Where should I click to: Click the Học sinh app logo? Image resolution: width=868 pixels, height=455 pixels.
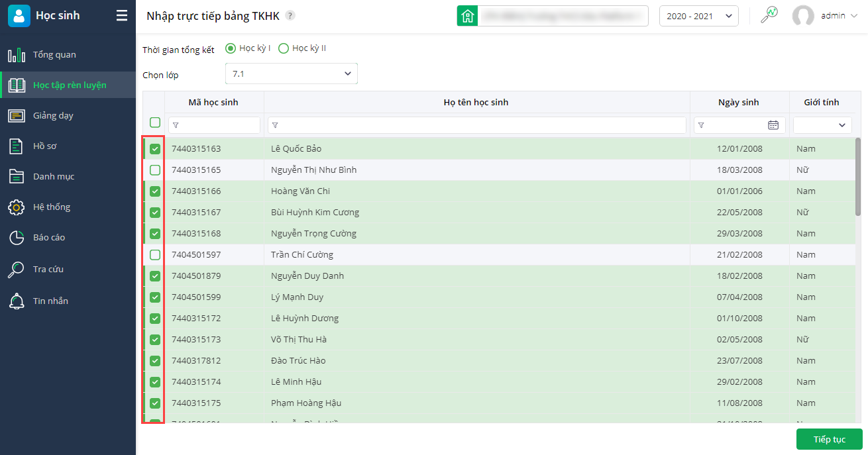[x=19, y=16]
